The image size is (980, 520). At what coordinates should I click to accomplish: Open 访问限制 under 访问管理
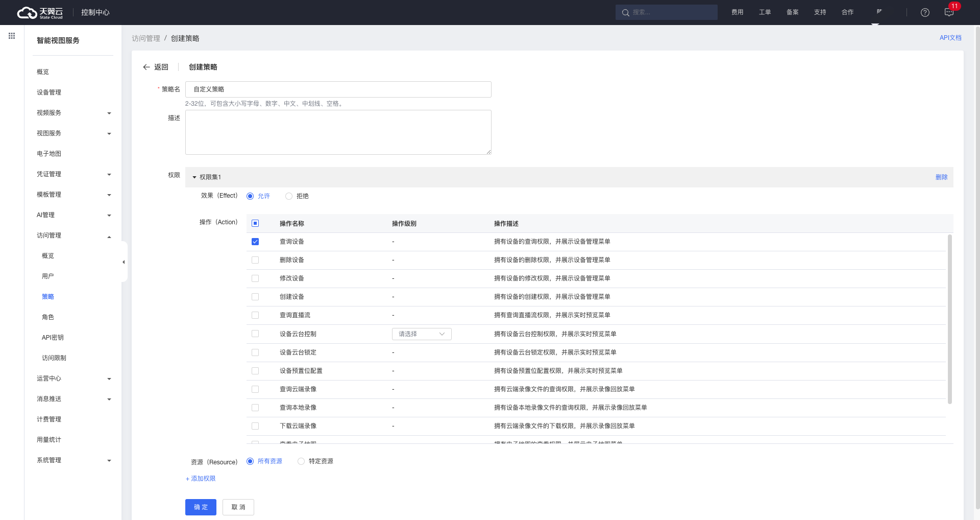point(54,358)
